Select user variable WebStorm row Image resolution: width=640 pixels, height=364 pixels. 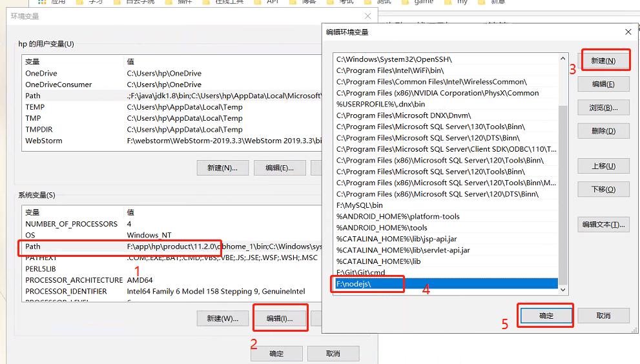coord(172,141)
